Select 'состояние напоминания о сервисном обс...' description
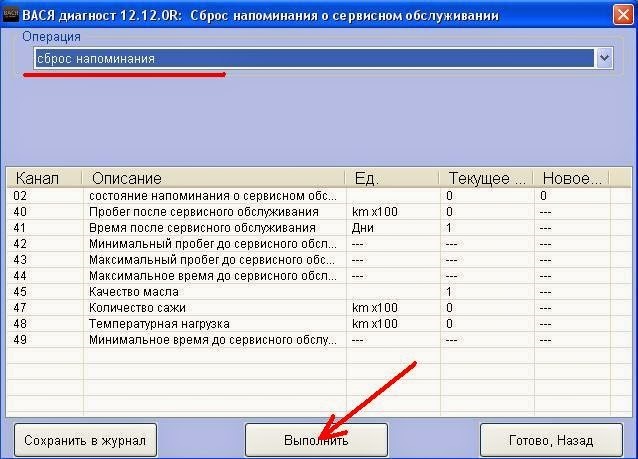Image resolution: width=638 pixels, height=459 pixels. pyautogui.click(x=213, y=196)
